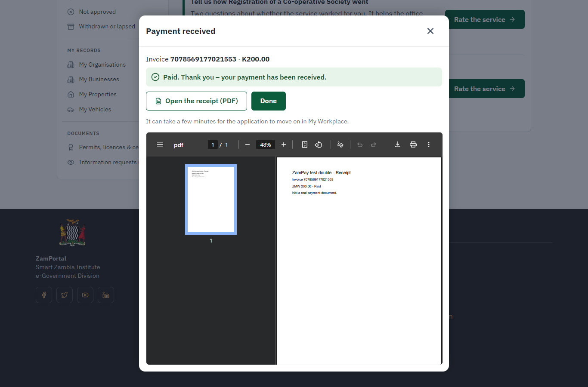Click the 'Paid. Thank you' confirmation message
The image size is (588, 387).
[294, 77]
